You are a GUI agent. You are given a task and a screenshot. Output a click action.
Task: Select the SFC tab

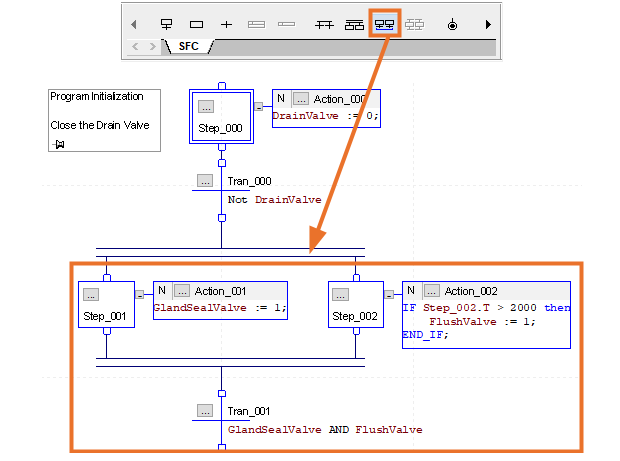pyautogui.click(x=188, y=46)
